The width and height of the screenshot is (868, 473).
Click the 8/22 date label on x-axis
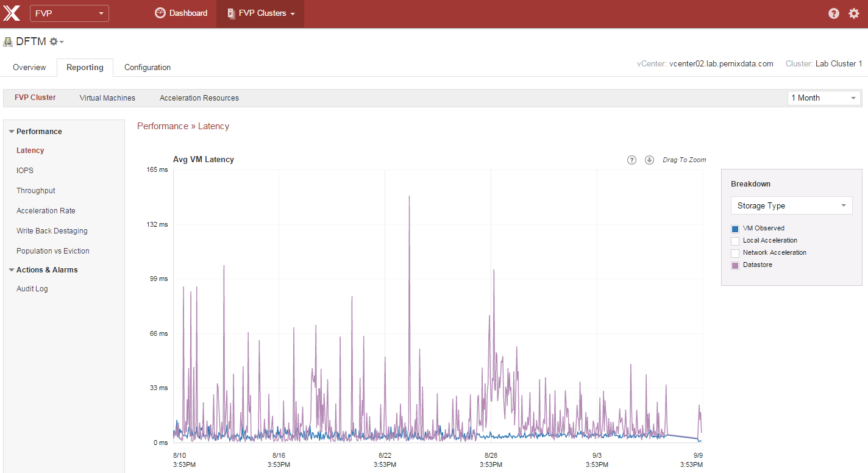pos(385,456)
